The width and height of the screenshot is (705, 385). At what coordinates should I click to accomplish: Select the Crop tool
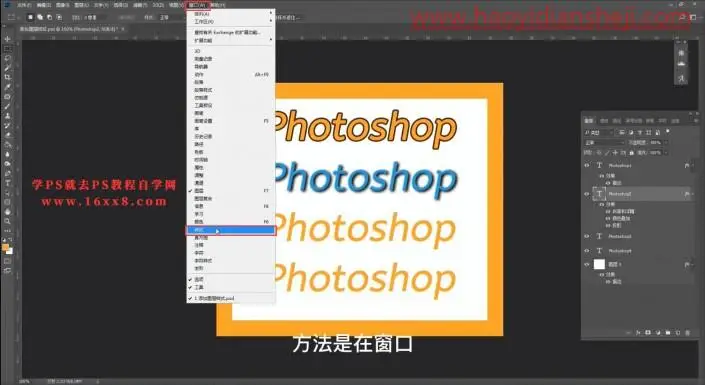8,77
